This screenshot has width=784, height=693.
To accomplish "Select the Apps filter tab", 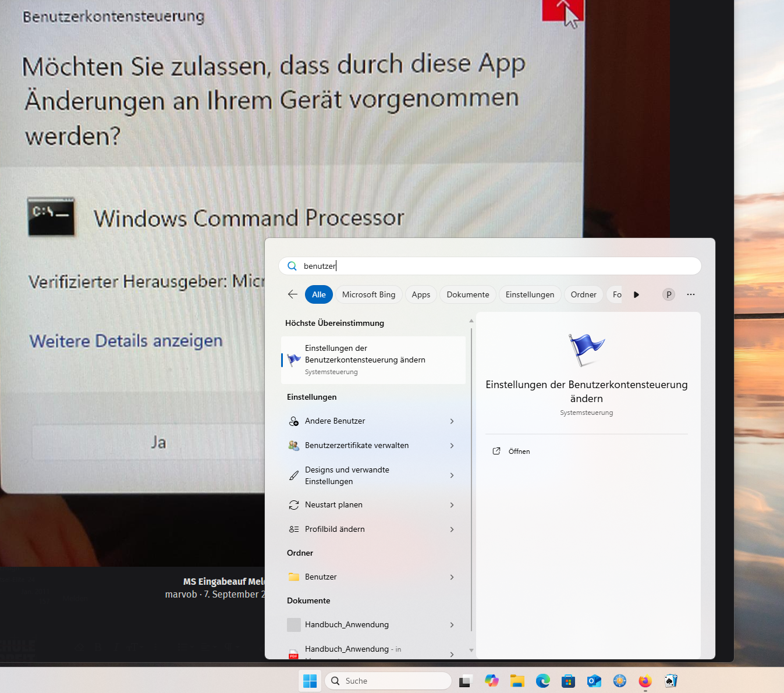I will tap(421, 294).
